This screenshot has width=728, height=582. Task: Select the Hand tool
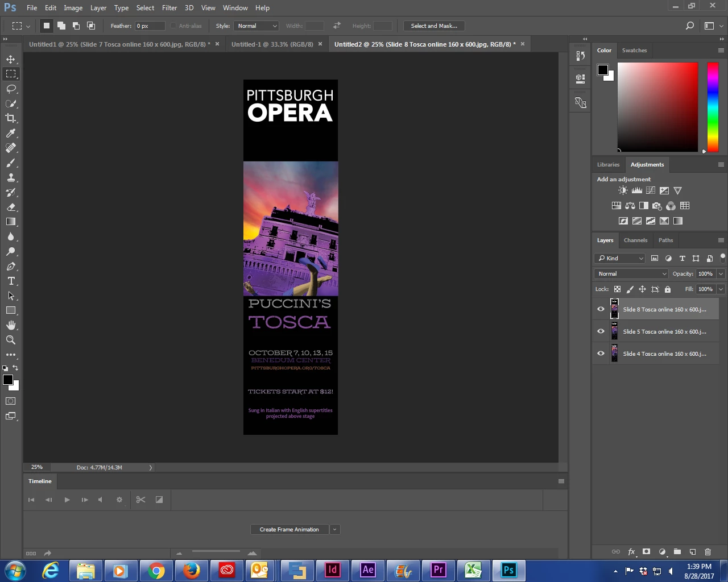pos(11,325)
